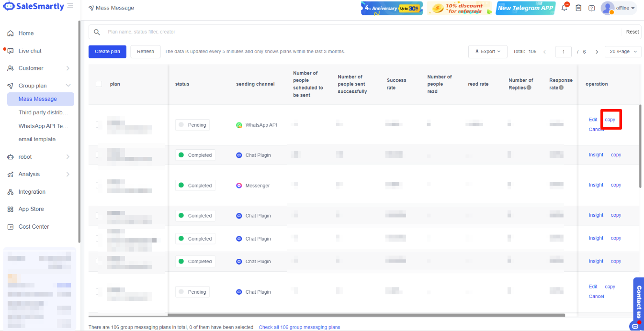Screen dimensions: 644x331
Task: Click the help question mark icon
Action: click(x=592, y=8)
